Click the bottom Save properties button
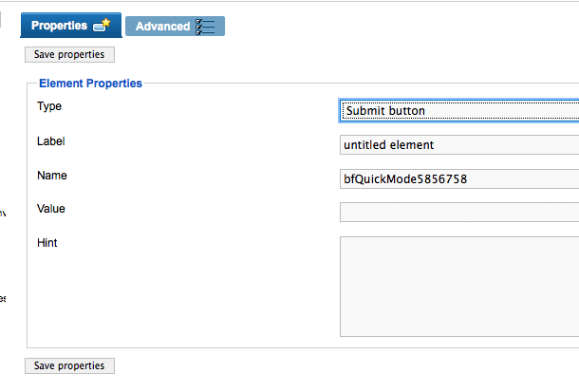This screenshot has width=579, height=392. point(70,365)
